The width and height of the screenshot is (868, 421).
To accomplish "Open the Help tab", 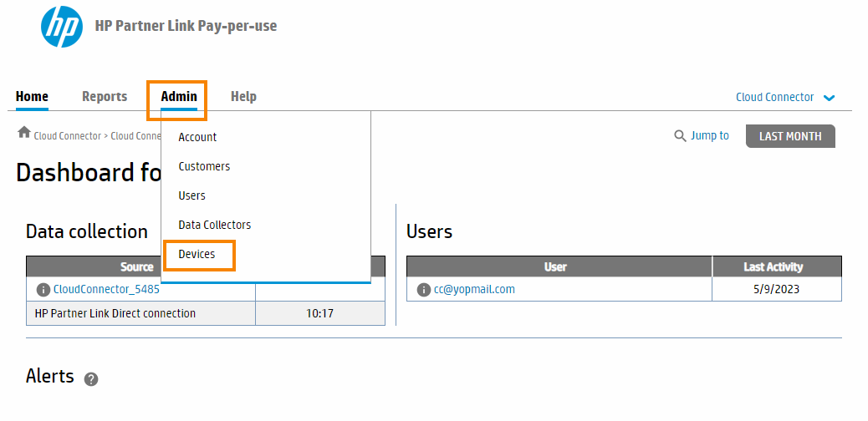I will point(243,97).
